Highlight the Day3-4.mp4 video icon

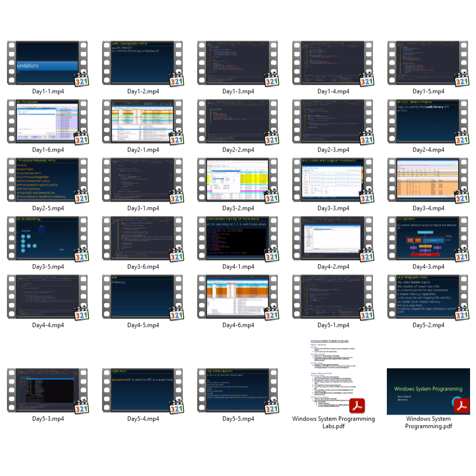click(428, 180)
